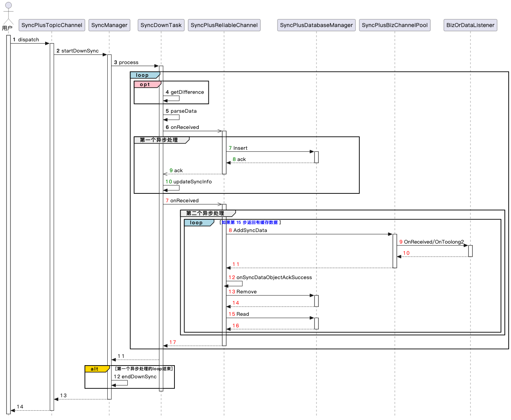Click the "12 onSyncDataObjectAckSuccess" label

click(270, 278)
